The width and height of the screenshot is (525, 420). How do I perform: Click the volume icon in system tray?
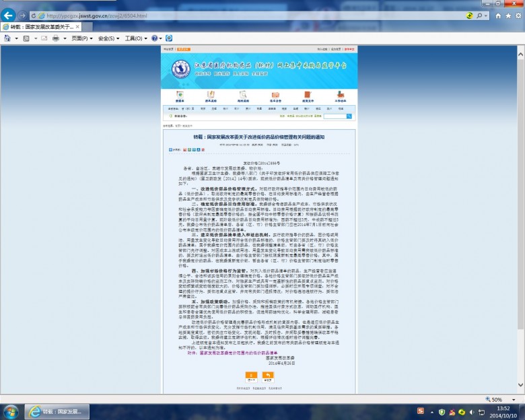(x=470, y=411)
